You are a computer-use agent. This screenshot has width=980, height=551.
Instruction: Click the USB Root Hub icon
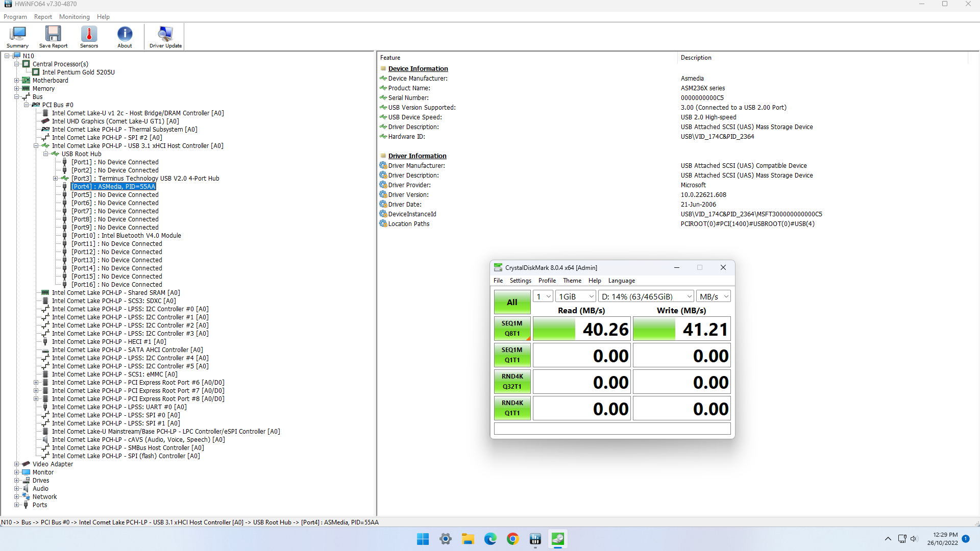55,154
